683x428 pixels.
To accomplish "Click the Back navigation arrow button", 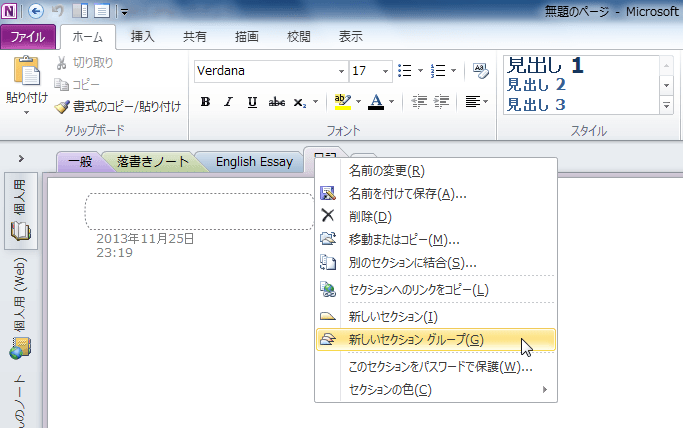I will (36, 11).
